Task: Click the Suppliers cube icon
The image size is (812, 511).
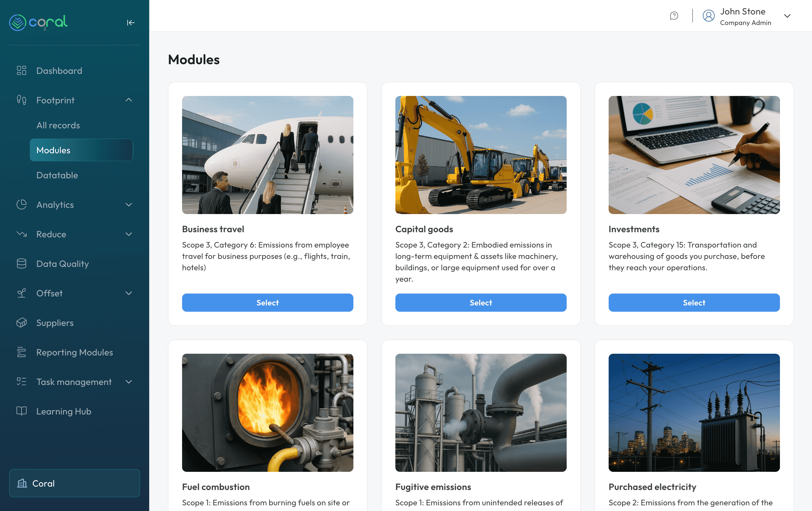Action: pyautogui.click(x=21, y=323)
